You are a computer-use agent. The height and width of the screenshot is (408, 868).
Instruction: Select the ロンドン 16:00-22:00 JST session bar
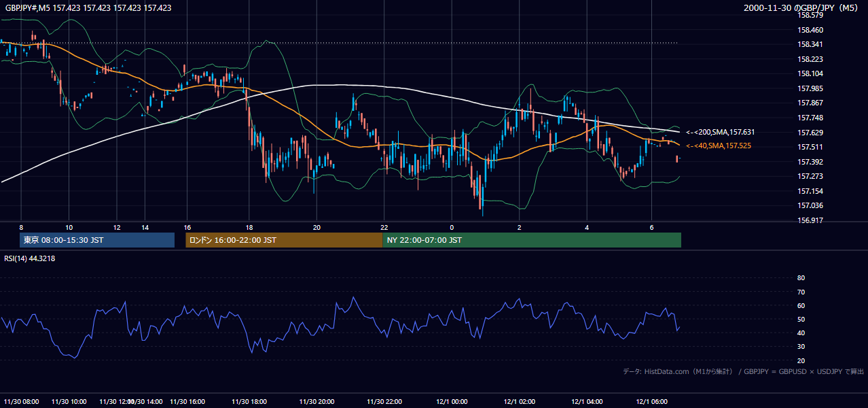click(284, 240)
